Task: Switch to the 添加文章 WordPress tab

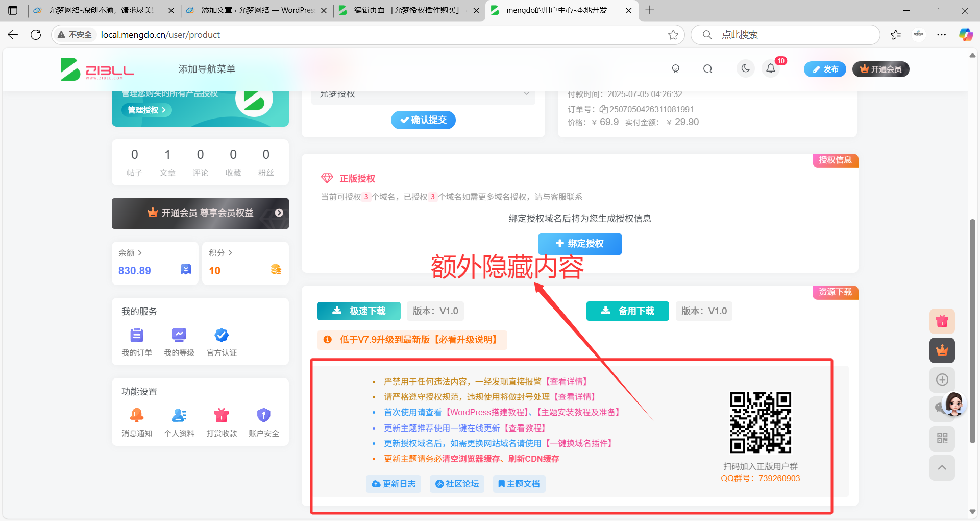Action: coord(257,10)
